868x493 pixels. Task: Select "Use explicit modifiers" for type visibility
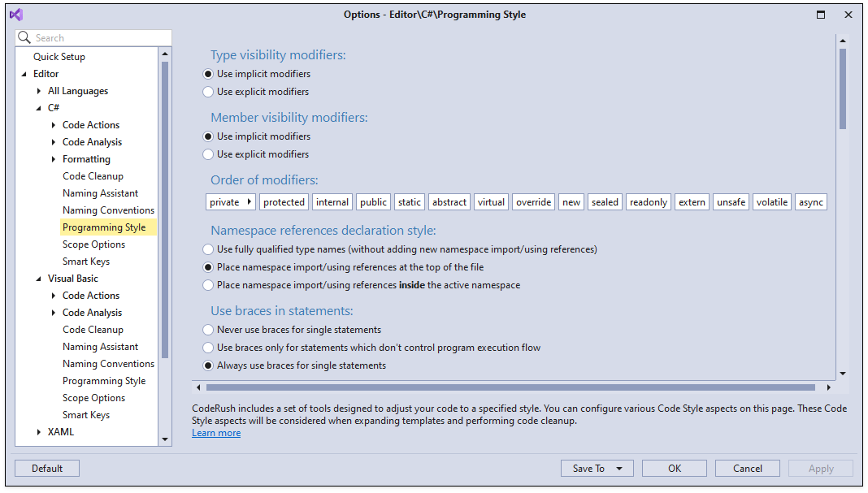208,91
